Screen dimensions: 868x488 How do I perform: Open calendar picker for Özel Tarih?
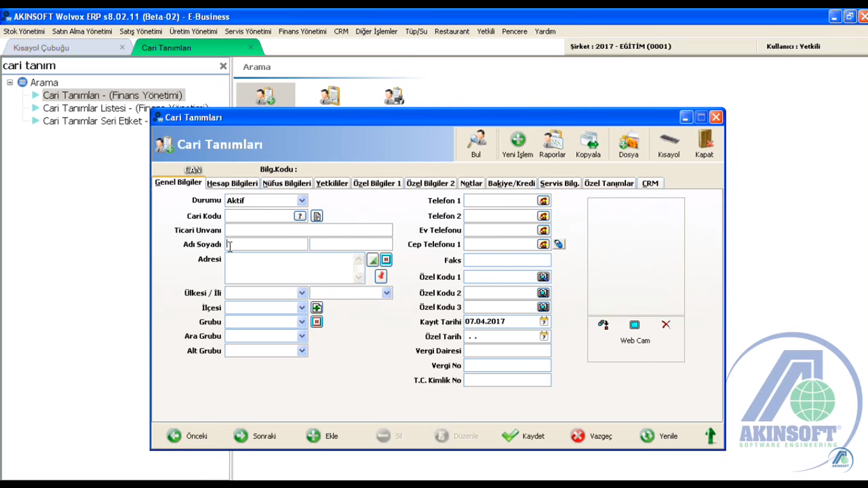[544, 336]
